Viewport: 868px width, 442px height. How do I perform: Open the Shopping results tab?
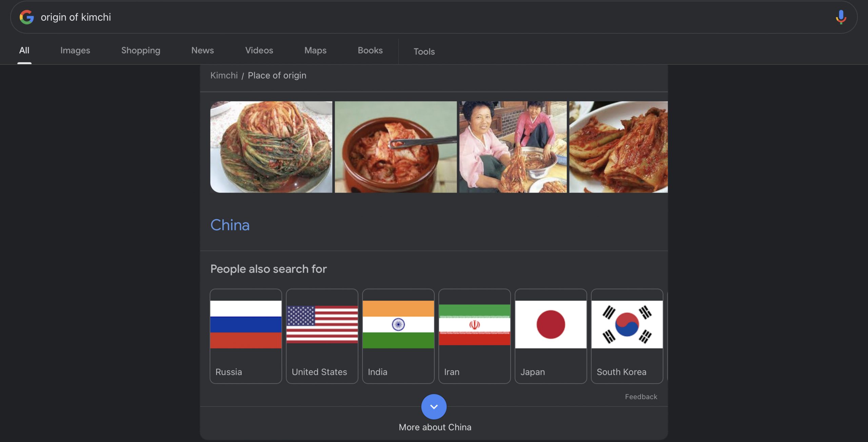[141, 51]
